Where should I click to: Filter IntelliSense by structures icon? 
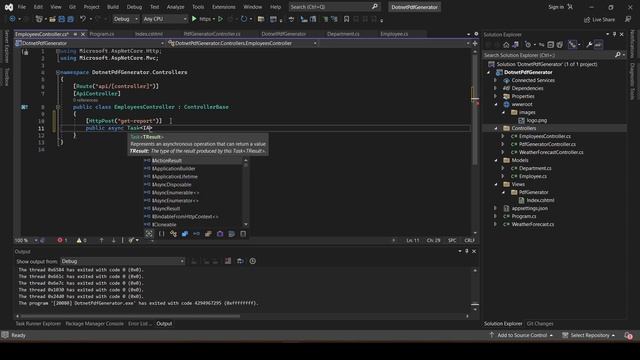(185, 234)
